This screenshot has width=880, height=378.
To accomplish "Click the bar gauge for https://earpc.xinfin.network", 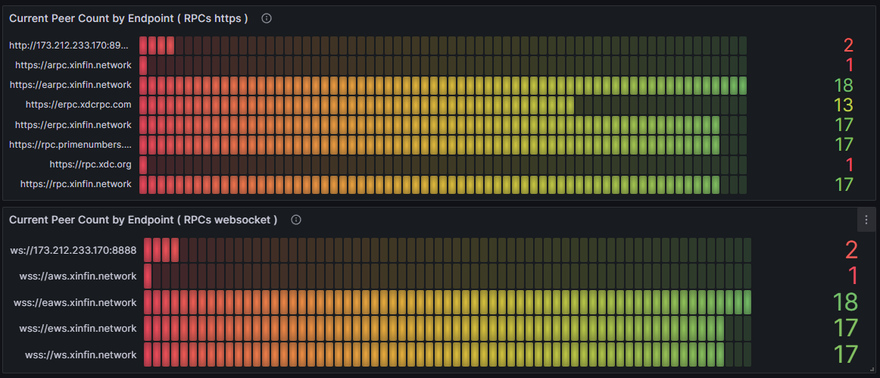I will 443,85.
